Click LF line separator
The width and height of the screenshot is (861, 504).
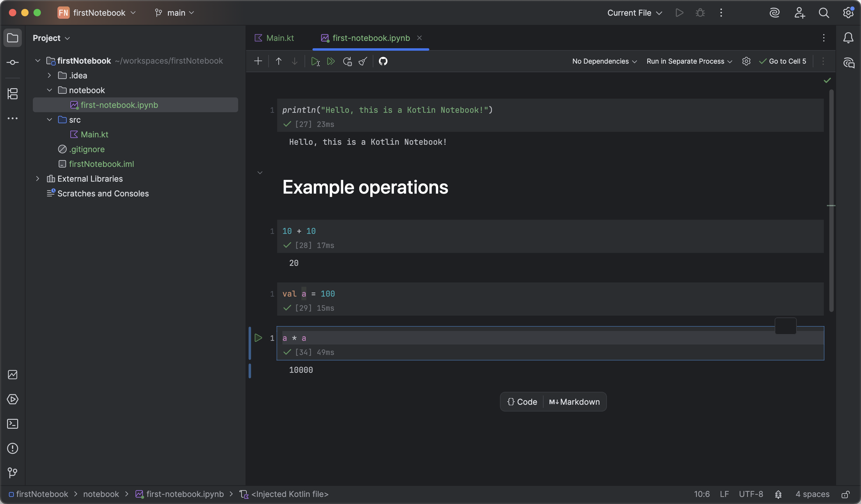tap(724, 494)
